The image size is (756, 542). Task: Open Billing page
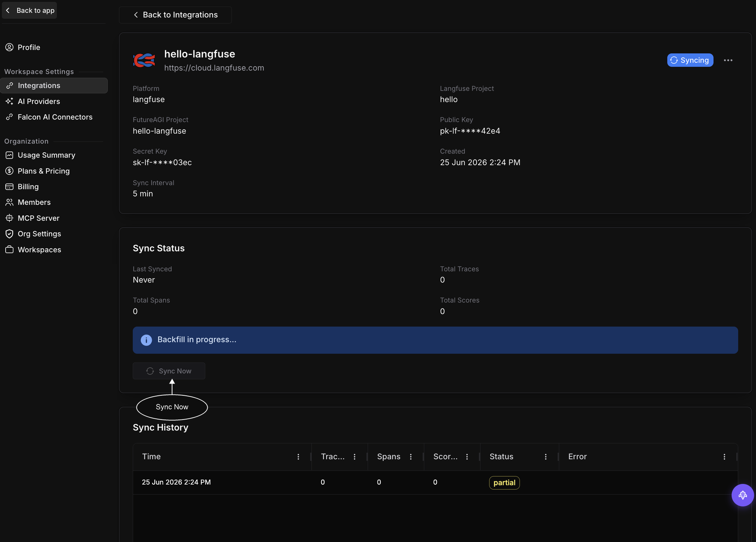[28, 186]
